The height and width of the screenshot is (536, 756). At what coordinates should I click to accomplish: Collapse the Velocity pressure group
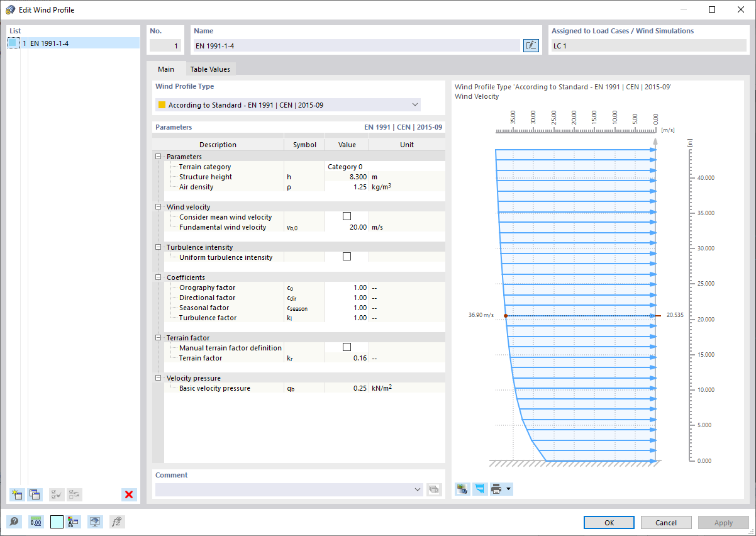point(158,378)
